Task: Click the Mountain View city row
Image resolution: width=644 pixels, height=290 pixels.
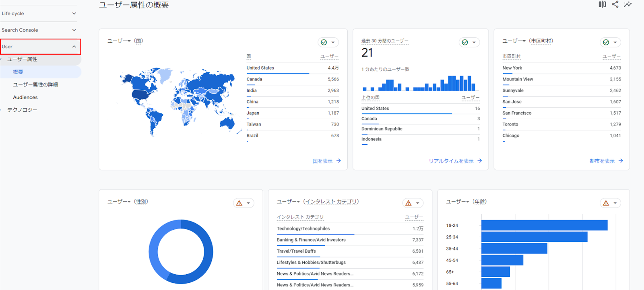Action: (561, 79)
